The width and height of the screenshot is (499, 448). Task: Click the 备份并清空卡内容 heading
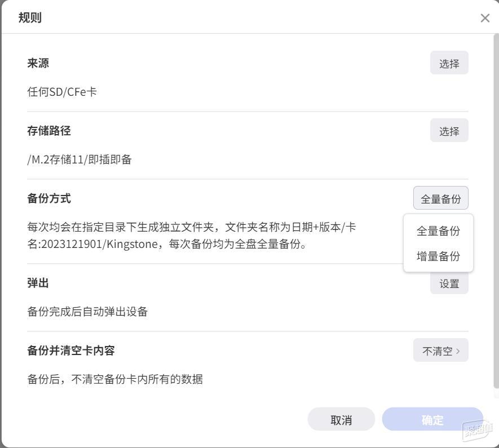click(x=70, y=351)
